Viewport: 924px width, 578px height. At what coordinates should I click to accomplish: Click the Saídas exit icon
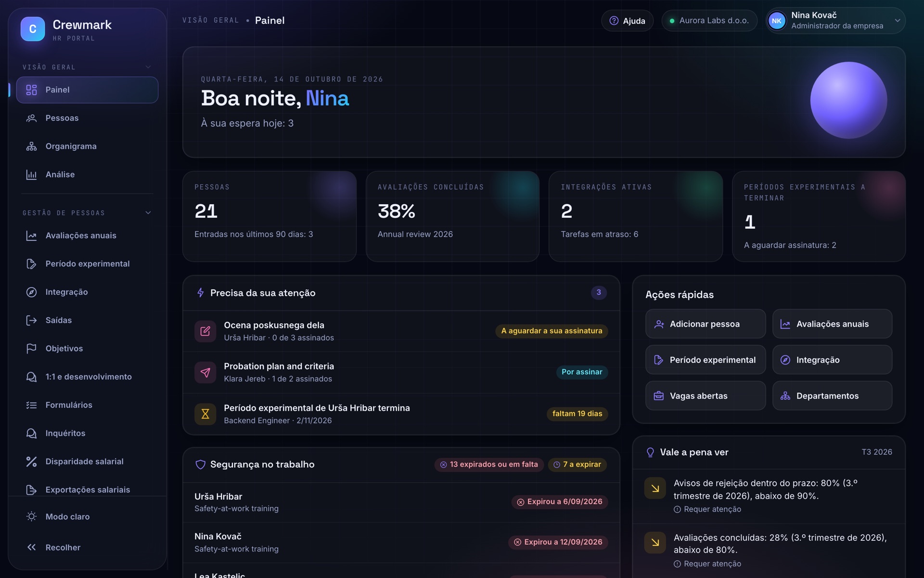31,320
